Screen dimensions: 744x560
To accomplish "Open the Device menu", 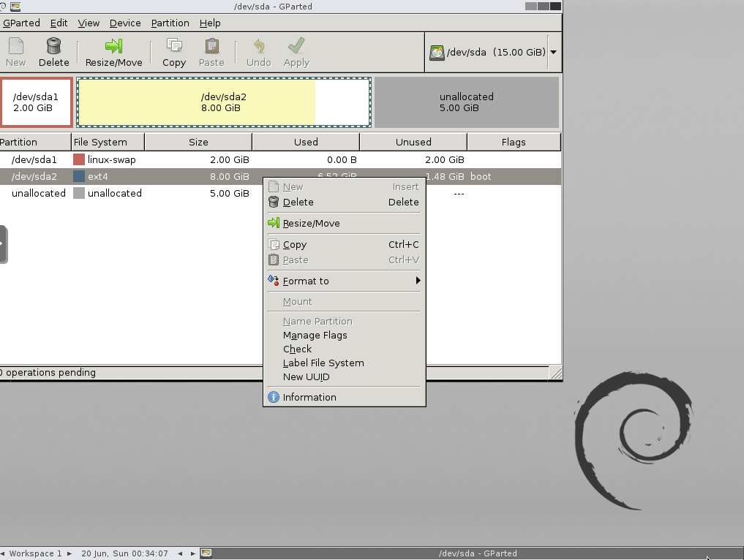I will pos(125,23).
